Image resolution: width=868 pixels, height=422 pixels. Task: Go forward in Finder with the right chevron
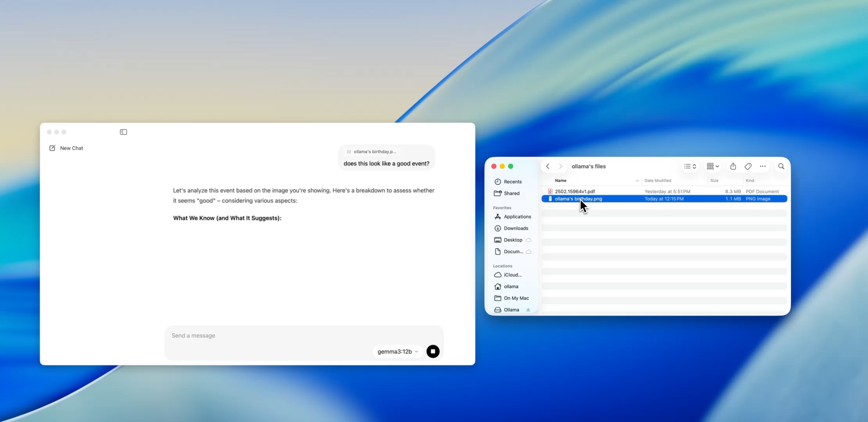tap(560, 166)
